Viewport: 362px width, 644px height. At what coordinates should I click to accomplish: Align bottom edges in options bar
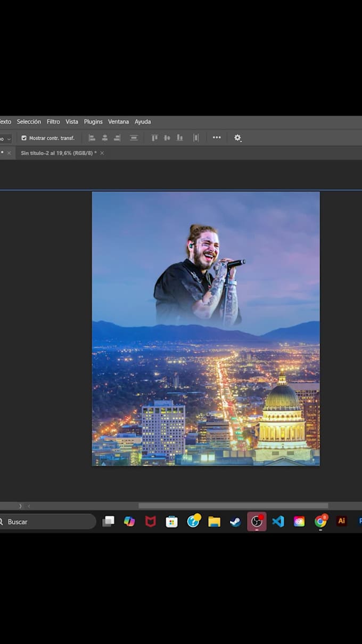click(180, 138)
